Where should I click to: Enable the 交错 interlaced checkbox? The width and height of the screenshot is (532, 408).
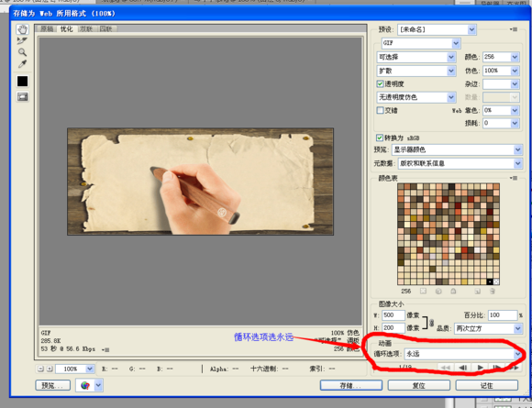click(381, 110)
